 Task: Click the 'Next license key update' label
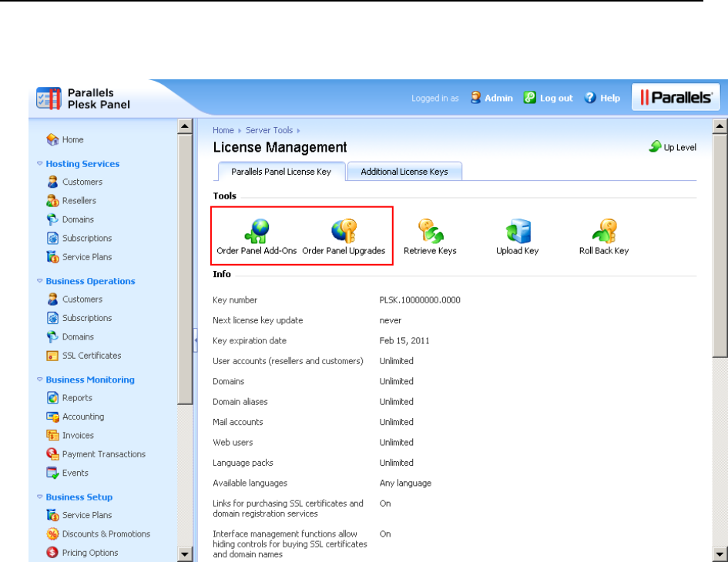point(257,320)
